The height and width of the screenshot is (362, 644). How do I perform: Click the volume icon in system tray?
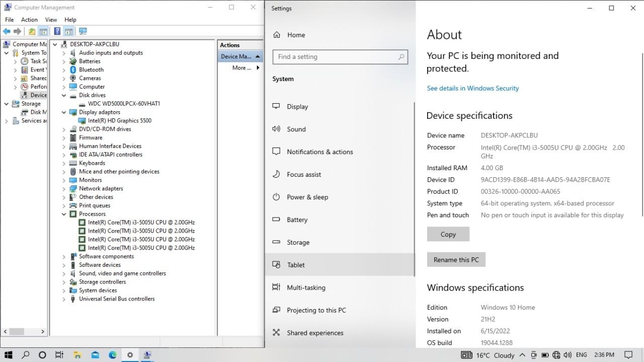(568, 355)
